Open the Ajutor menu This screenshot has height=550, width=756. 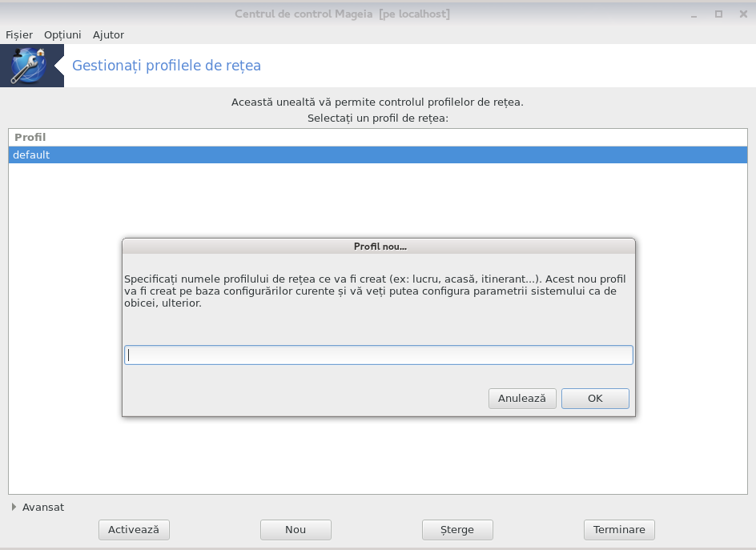108,34
